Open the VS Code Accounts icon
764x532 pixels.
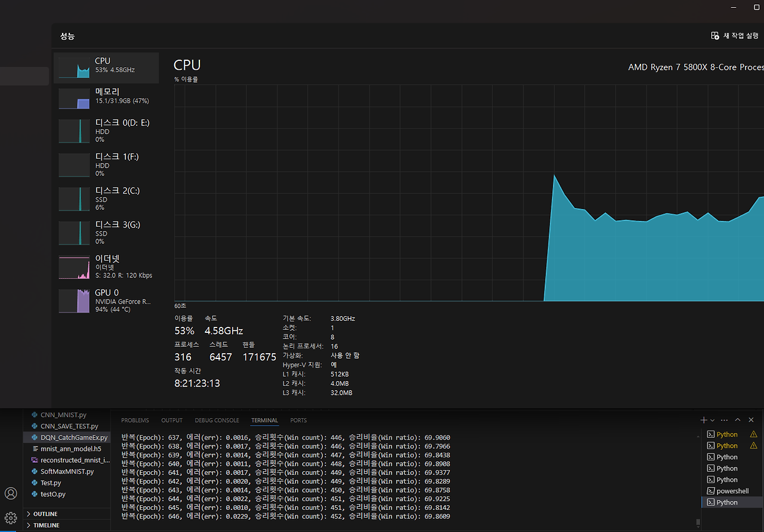coord(11,493)
